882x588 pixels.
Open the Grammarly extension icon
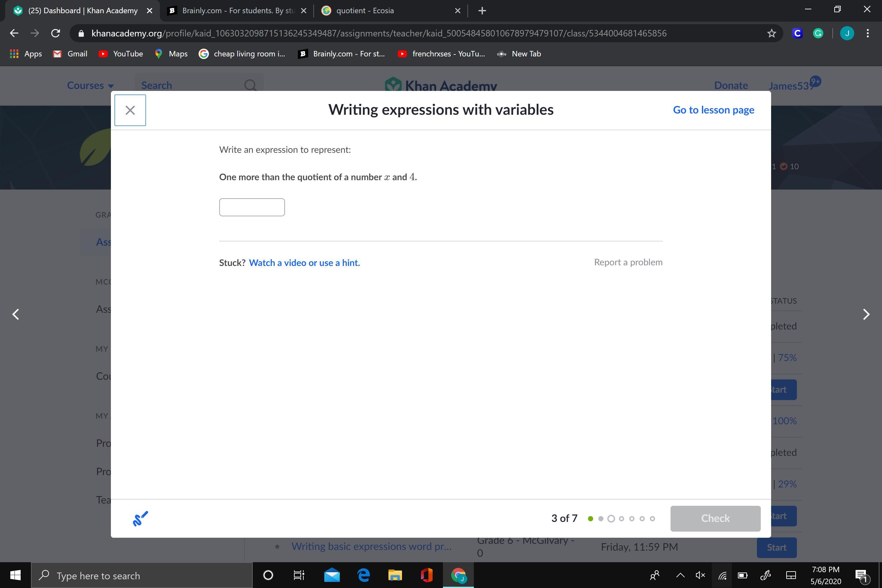tap(818, 34)
